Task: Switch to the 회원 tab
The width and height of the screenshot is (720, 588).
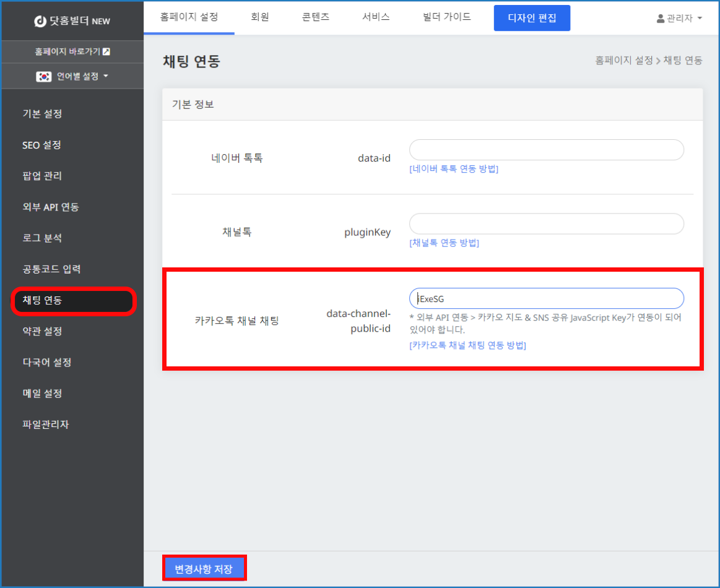Action: [x=260, y=17]
